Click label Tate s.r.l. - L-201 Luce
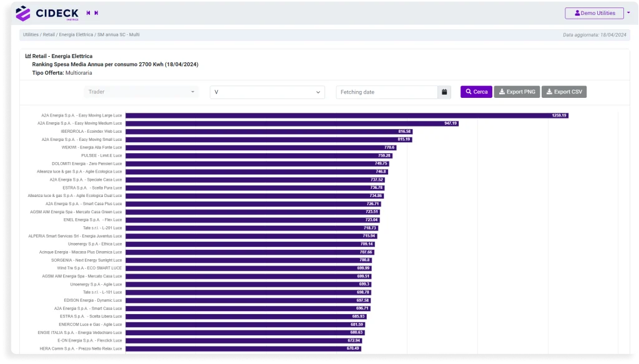639x364 pixels. point(102,228)
